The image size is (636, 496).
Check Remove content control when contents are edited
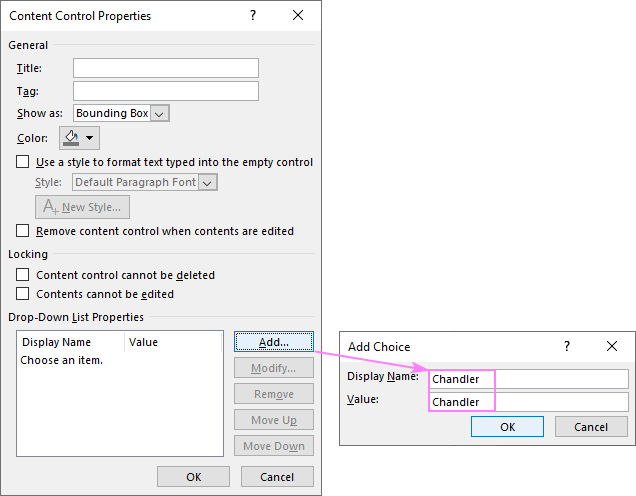tap(23, 230)
